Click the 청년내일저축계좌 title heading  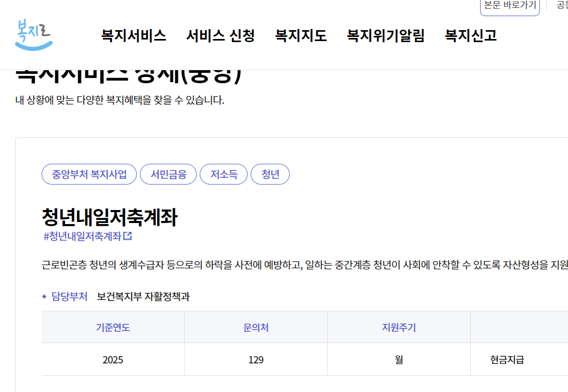click(x=109, y=217)
